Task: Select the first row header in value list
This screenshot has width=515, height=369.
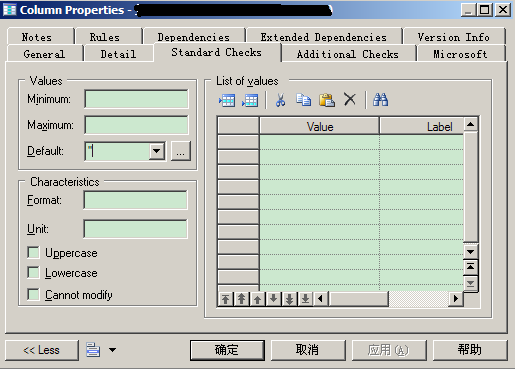Action: pos(238,142)
